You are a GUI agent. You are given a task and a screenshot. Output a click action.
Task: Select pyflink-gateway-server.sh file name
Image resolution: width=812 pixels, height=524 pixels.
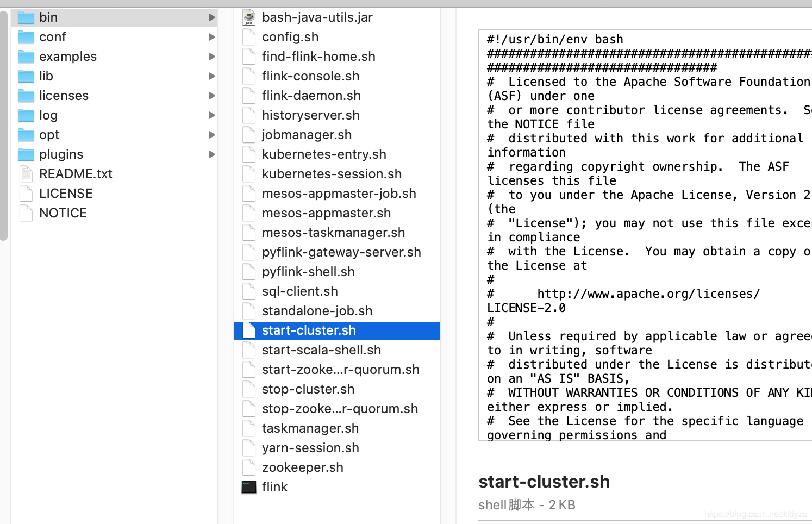(x=341, y=252)
